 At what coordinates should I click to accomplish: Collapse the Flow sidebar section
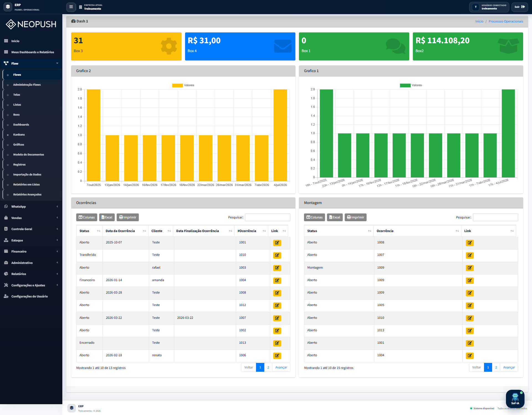(x=31, y=63)
